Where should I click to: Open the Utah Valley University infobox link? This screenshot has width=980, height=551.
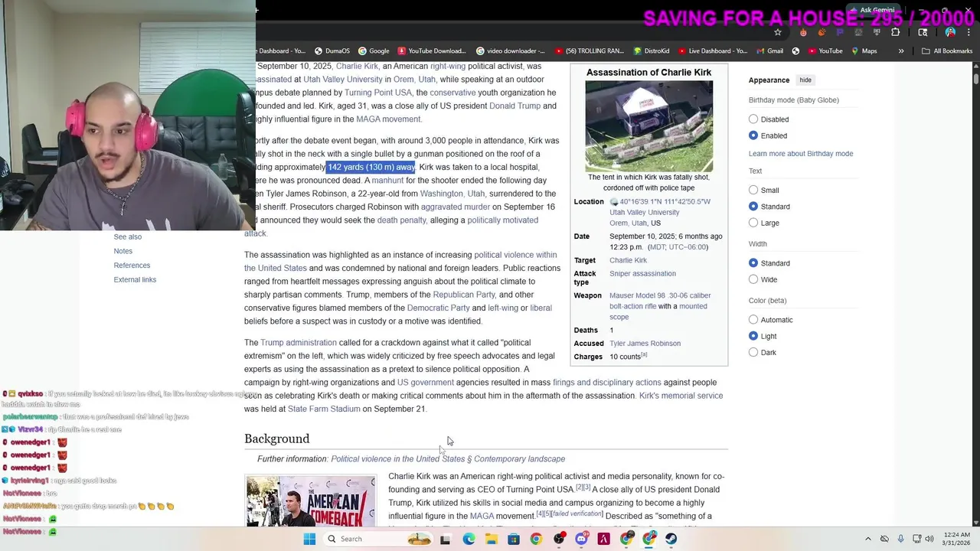tap(644, 213)
